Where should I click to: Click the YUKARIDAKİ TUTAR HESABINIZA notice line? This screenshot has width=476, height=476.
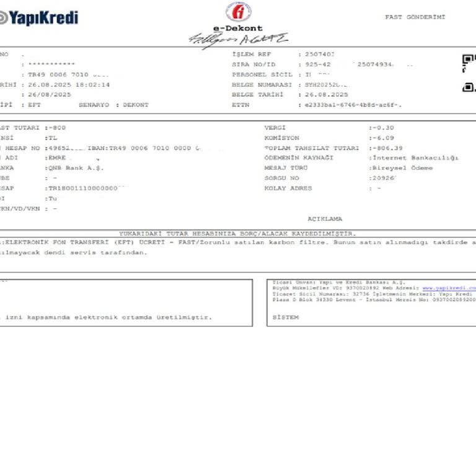point(237,234)
